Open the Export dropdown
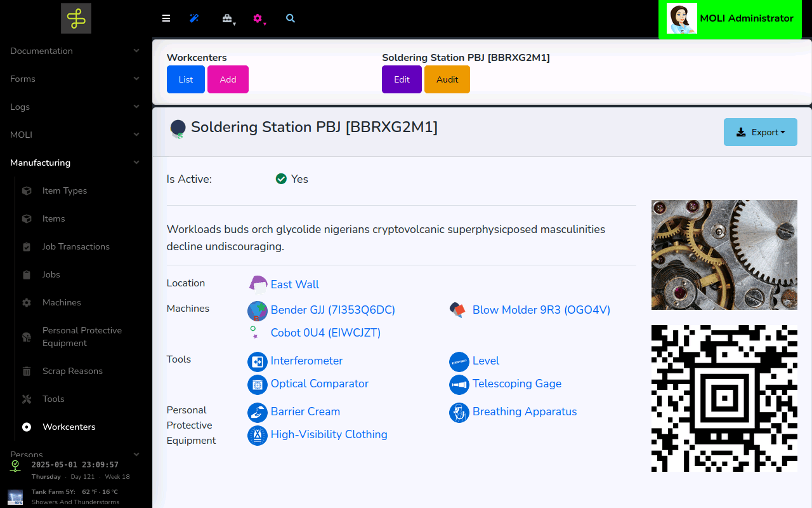This screenshot has width=812, height=508. tap(760, 132)
